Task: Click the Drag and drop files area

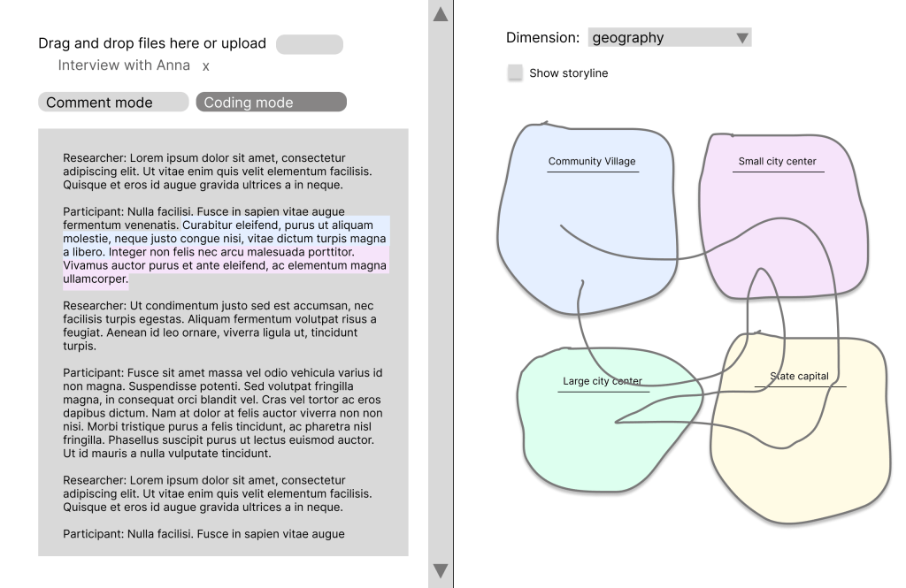Action: 152,43
